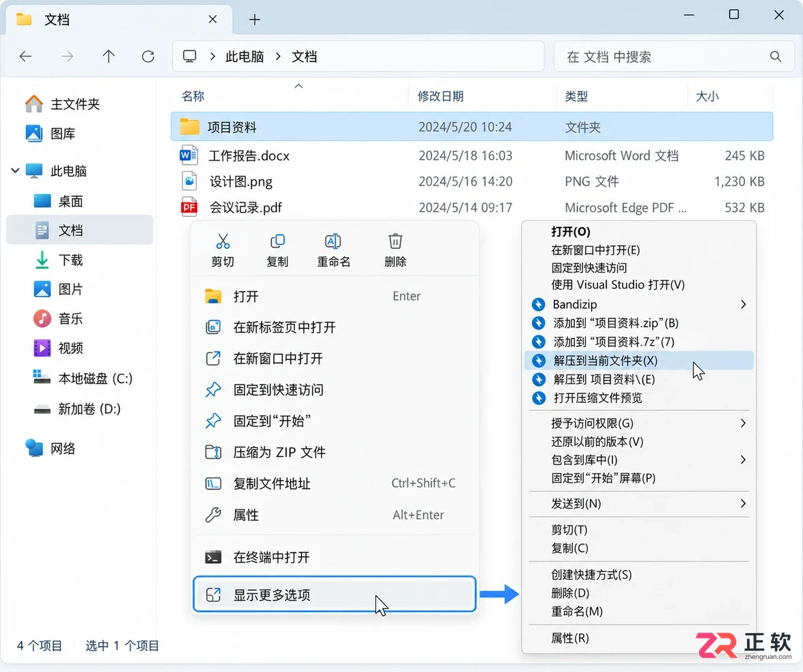Choose 固定到快速访问 in left context menu

(x=334, y=390)
